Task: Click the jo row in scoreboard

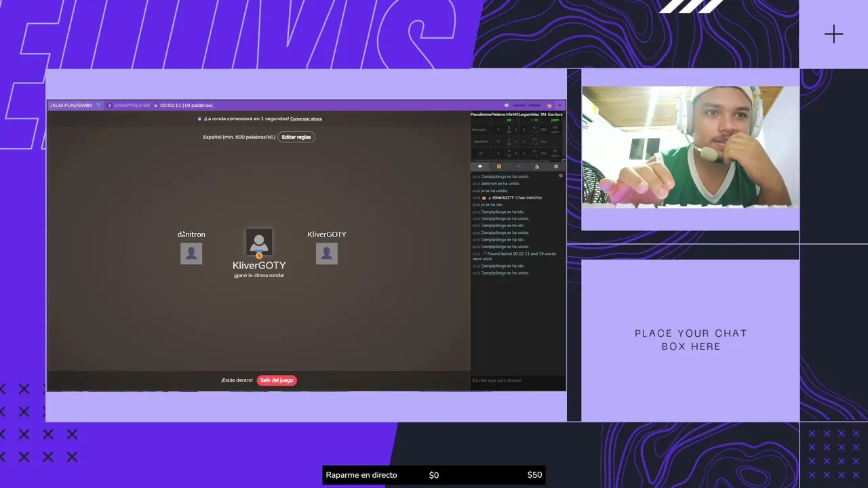Action: click(x=517, y=153)
